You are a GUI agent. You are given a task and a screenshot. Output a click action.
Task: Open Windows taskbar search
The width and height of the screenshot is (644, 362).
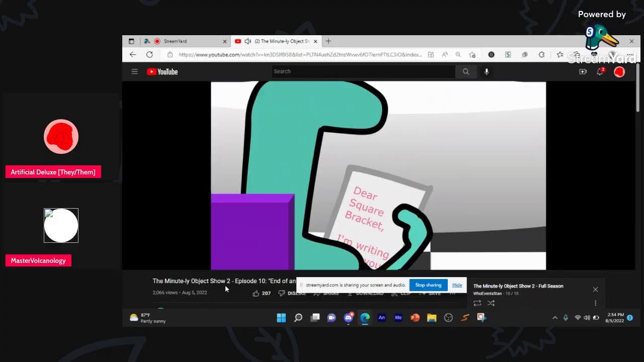(298, 318)
